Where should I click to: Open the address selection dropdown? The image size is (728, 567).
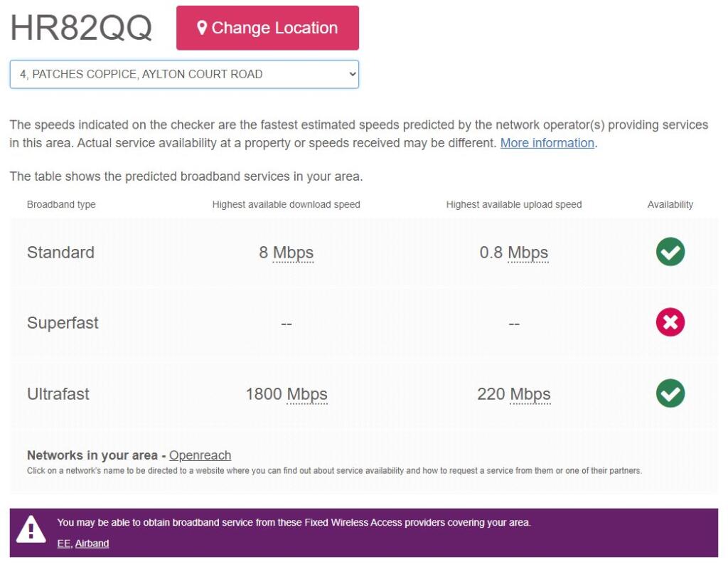pyautogui.click(x=184, y=74)
